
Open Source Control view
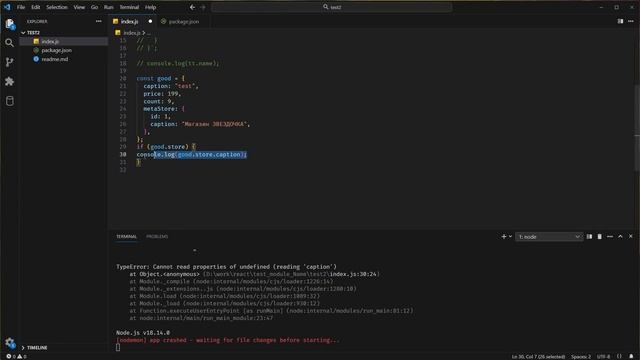pos(9,62)
